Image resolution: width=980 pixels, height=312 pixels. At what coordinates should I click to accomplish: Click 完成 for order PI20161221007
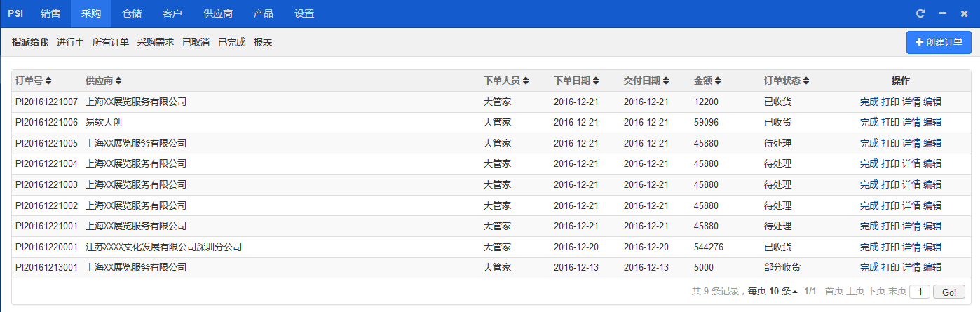point(869,102)
